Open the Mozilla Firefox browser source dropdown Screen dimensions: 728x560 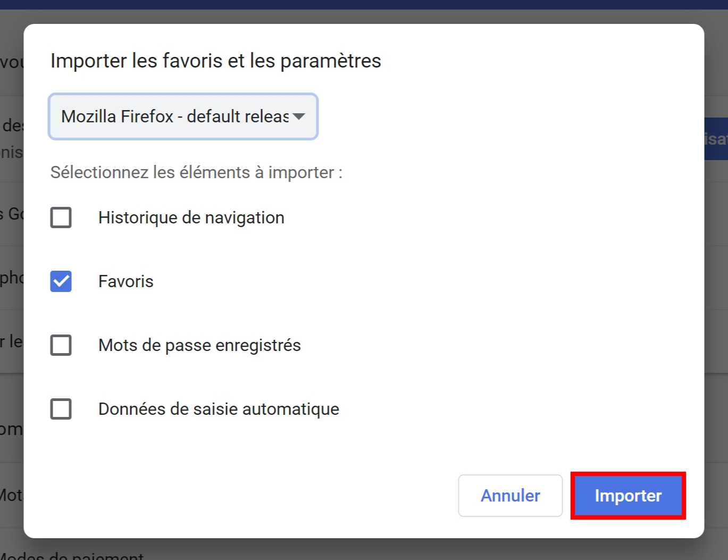coord(183,116)
